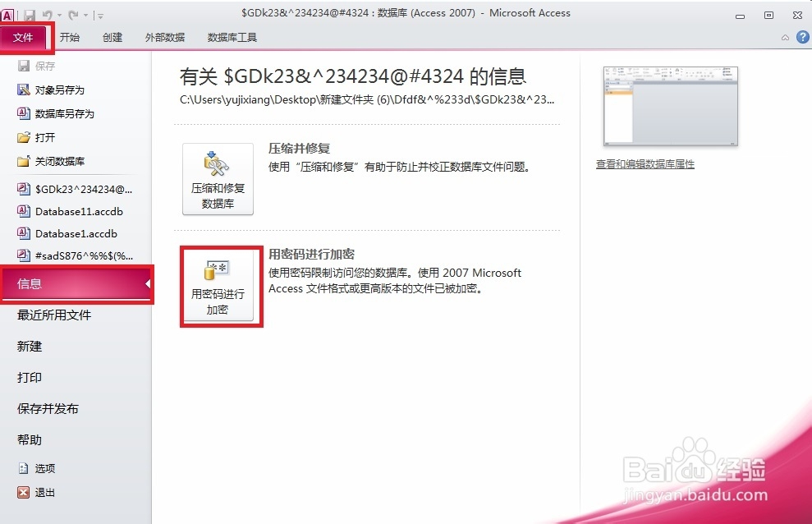Click the database preview thumbnail image
This screenshot has width=812, height=524.
[670, 107]
